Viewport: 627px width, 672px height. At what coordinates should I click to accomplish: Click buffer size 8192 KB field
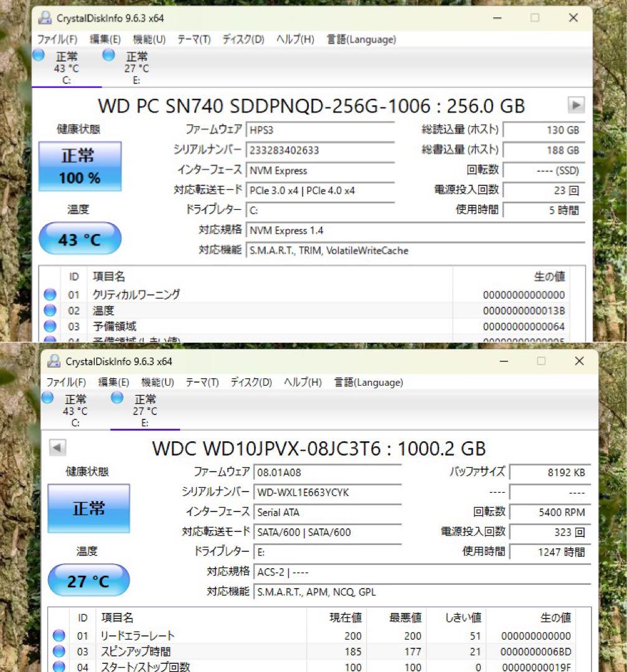click(550, 472)
